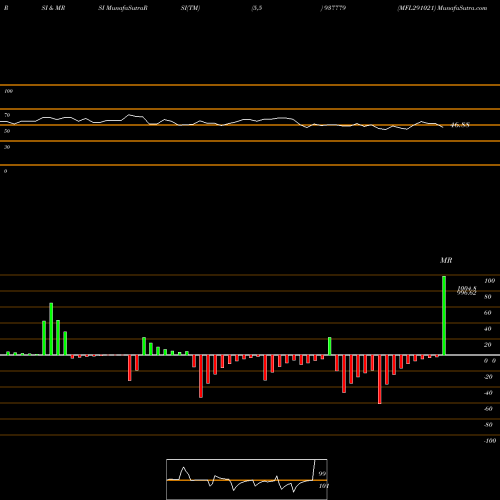The height and width of the screenshot is (500, 500).
Task: Click the 40 label on the MR scale
Action: (488, 329)
